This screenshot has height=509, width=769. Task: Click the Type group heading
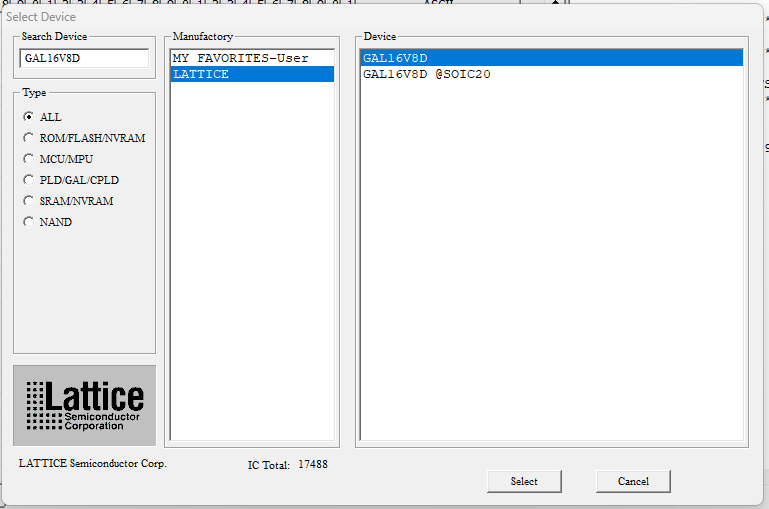(x=34, y=93)
